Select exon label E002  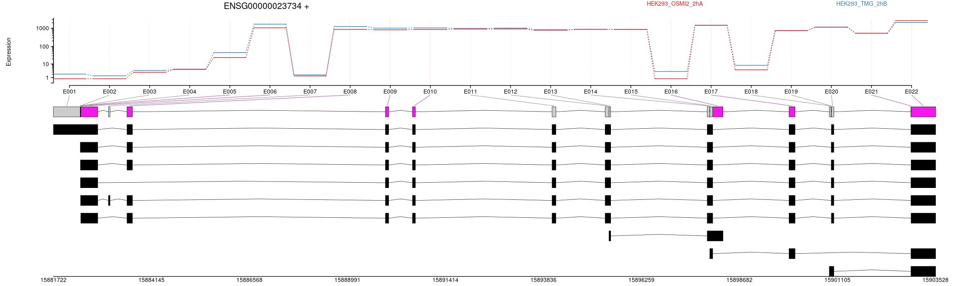click(109, 92)
